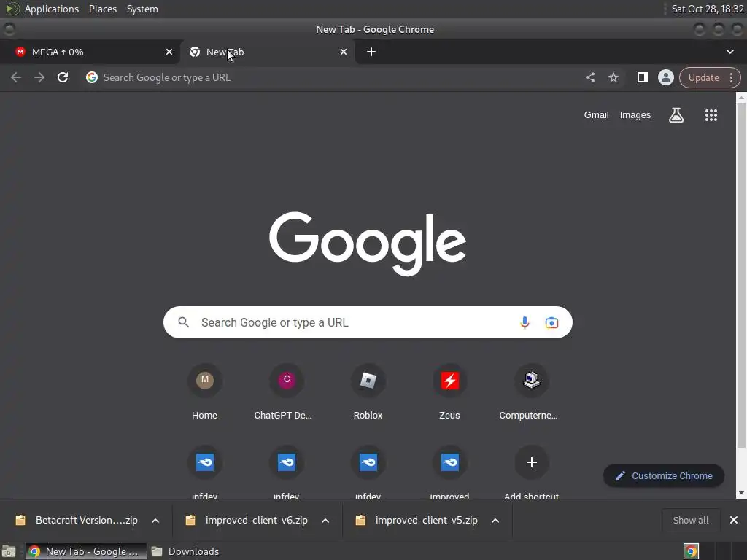Click Chrome icon in system tray
Screen dimensions: 747x560
(x=691, y=551)
